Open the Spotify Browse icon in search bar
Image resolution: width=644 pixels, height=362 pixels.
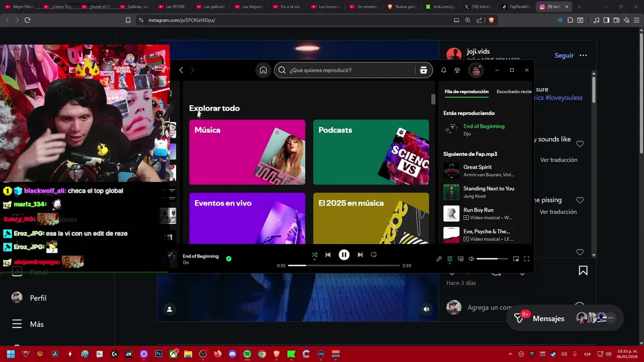pyautogui.click(x=423, y=70)
